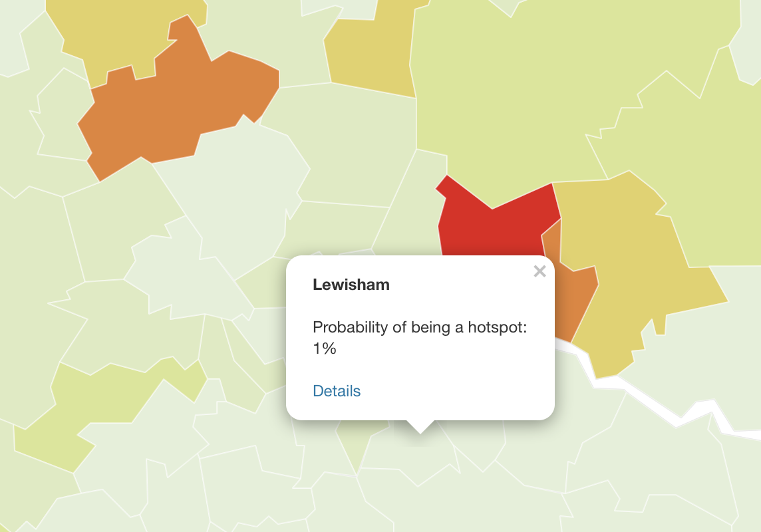Select the small yellow-green region under the popup
This screenshot has height=532, width=761.
pyautogui.click(x=356, y=447)
